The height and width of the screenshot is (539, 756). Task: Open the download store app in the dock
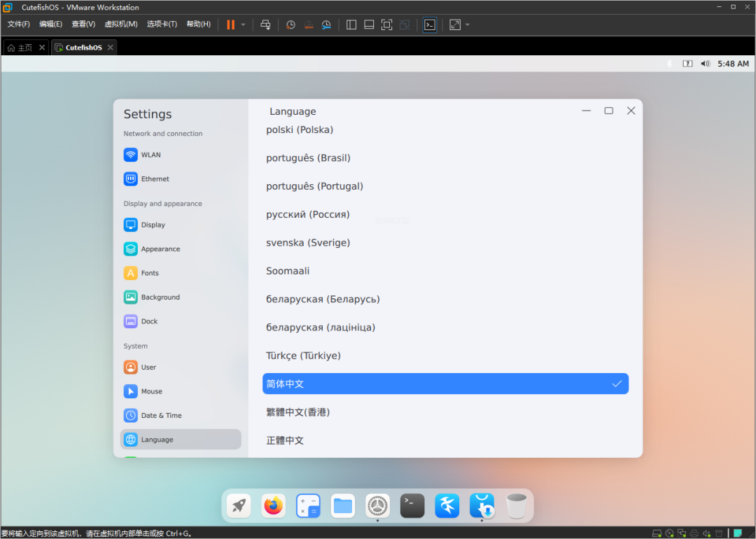[482, 505]
